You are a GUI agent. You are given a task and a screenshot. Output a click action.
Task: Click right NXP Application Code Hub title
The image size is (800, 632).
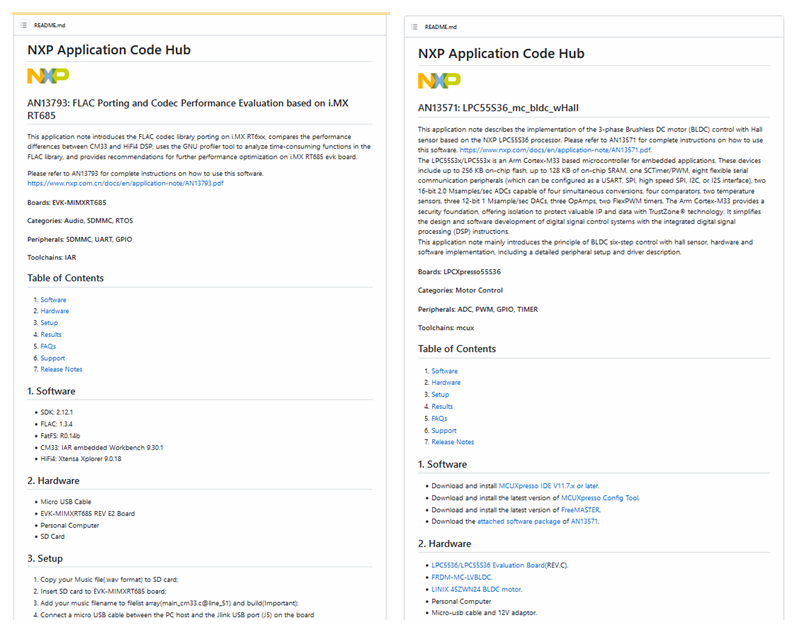[x=501, y=54]
